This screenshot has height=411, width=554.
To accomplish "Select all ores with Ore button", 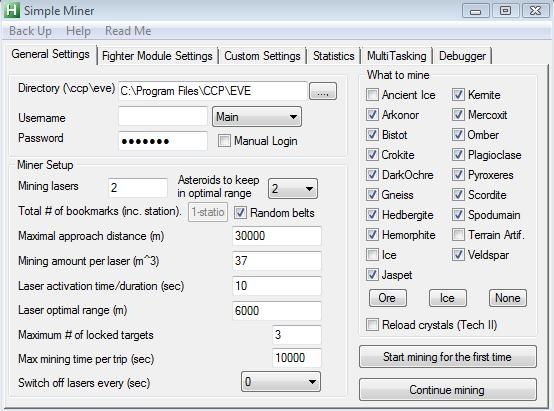I will pos(388,298).
